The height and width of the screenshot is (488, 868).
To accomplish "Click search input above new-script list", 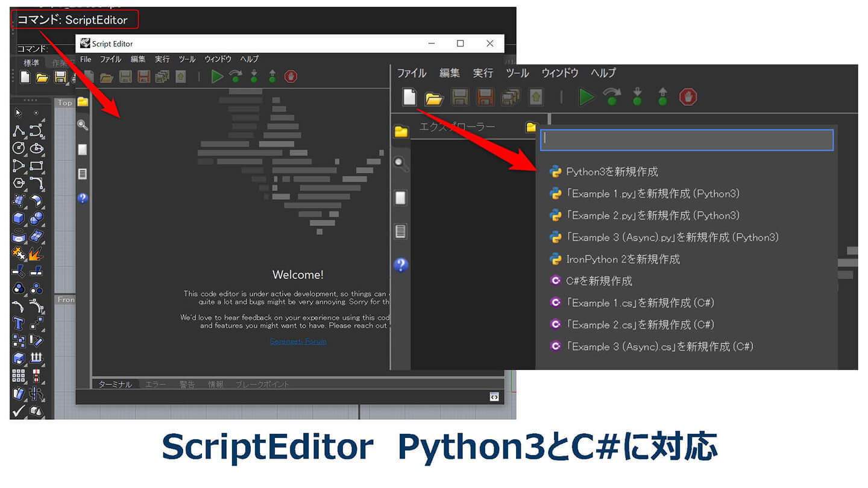I will [687, 140].
